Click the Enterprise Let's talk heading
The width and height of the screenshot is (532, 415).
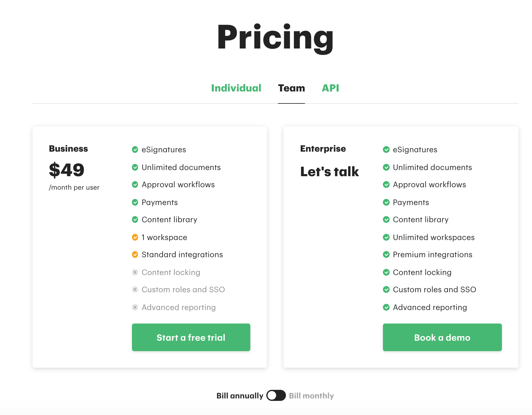pos(329,172)
